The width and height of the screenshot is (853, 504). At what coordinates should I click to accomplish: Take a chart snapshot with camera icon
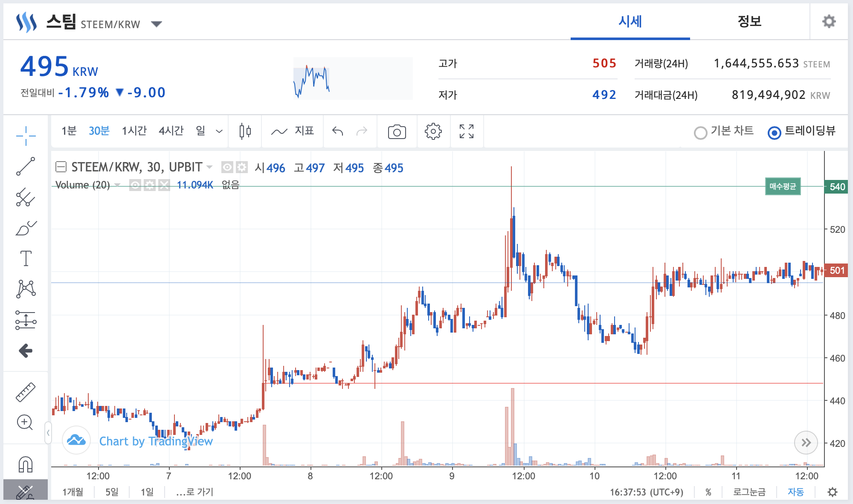[397, 132]
